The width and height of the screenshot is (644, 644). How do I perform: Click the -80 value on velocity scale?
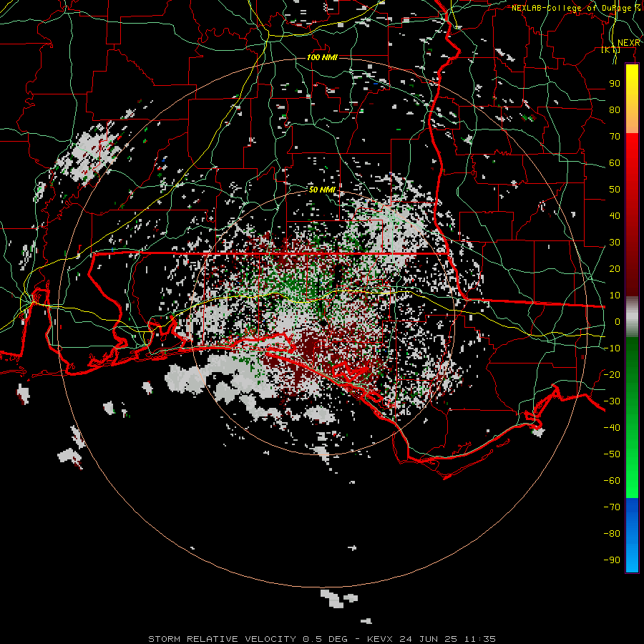[612, 534]
